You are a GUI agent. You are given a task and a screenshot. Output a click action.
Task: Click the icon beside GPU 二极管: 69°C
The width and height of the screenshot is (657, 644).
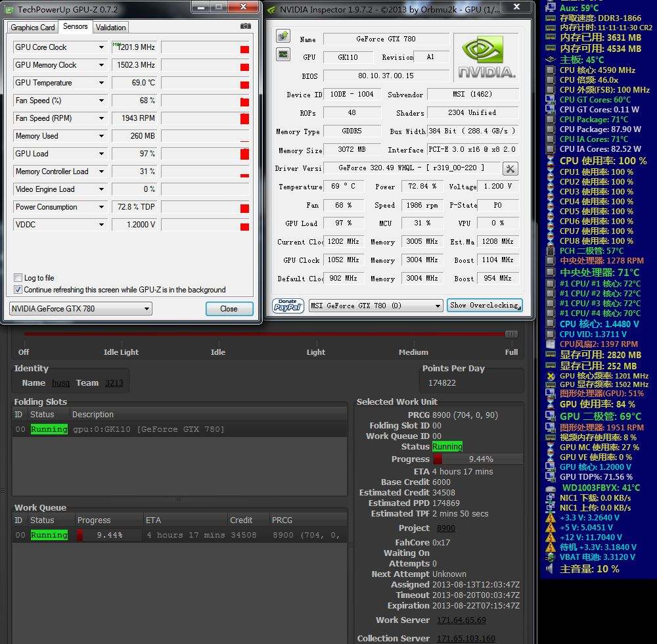click(551, 417)
